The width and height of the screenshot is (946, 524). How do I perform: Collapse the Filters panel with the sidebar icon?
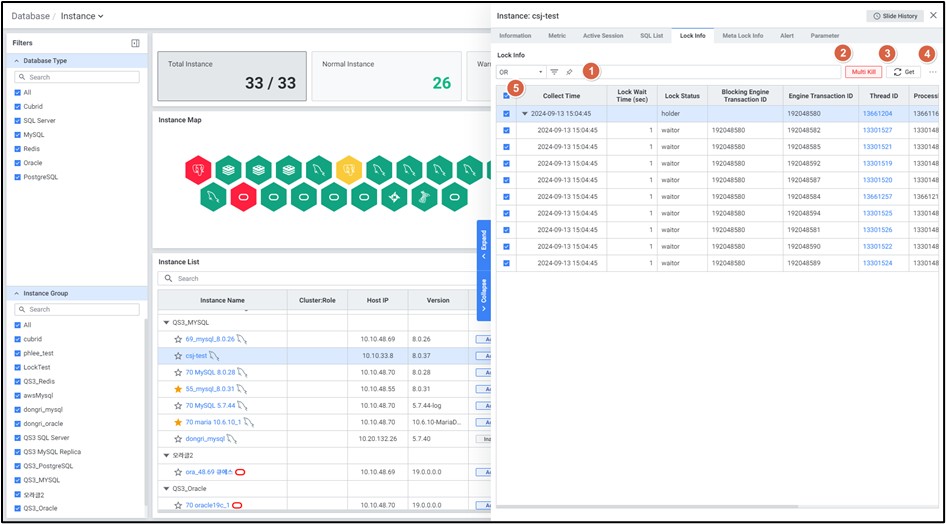coord(135,43)
